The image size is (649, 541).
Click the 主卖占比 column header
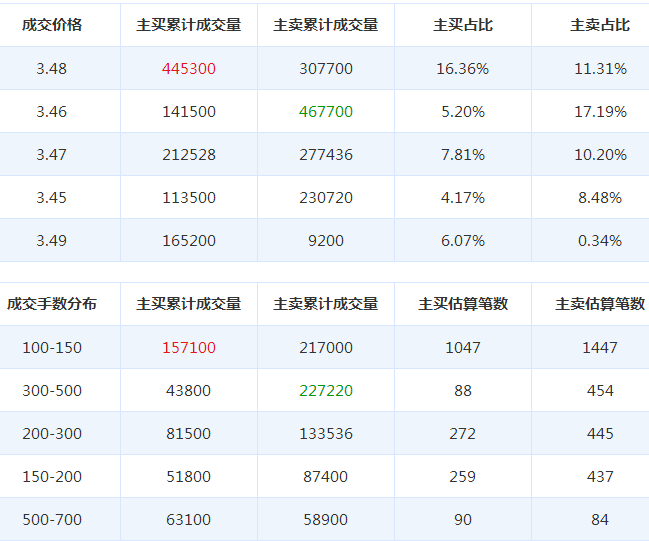coord(599,25)
